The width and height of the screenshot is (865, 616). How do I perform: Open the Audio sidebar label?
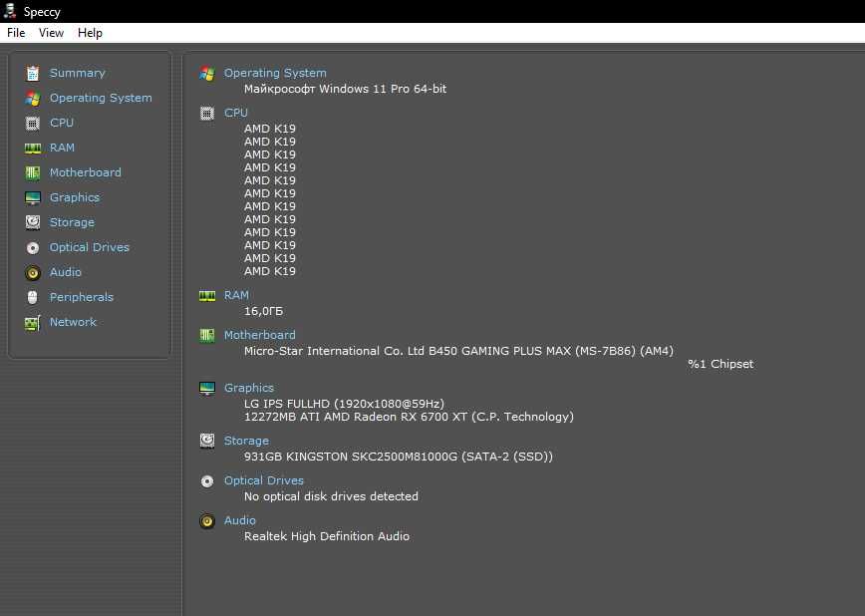(66, 271)
